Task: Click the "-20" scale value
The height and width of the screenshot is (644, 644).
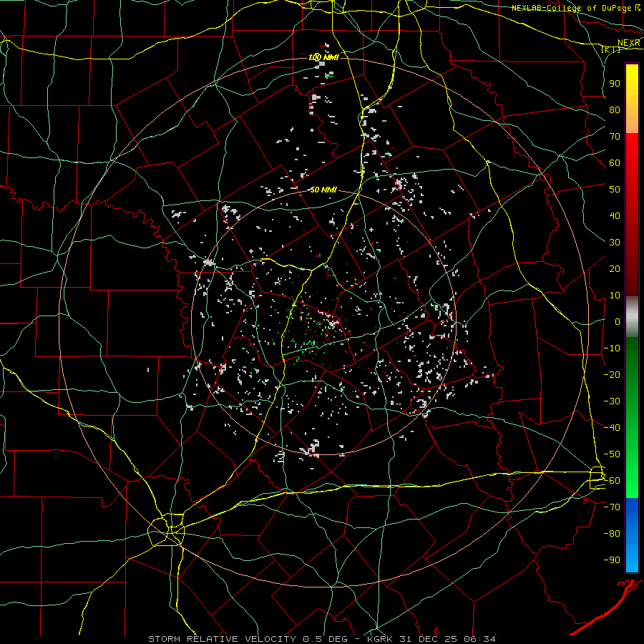Action: pos(612,374)
